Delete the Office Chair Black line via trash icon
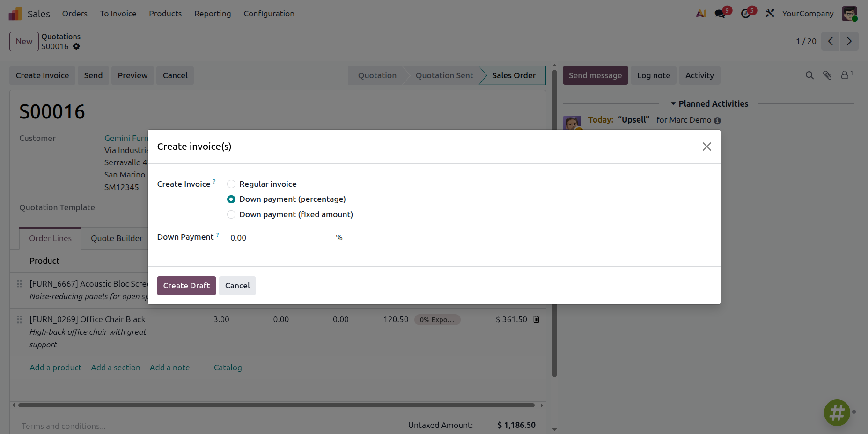The height and width of the screenshot is (434, 868). (537, 319)
